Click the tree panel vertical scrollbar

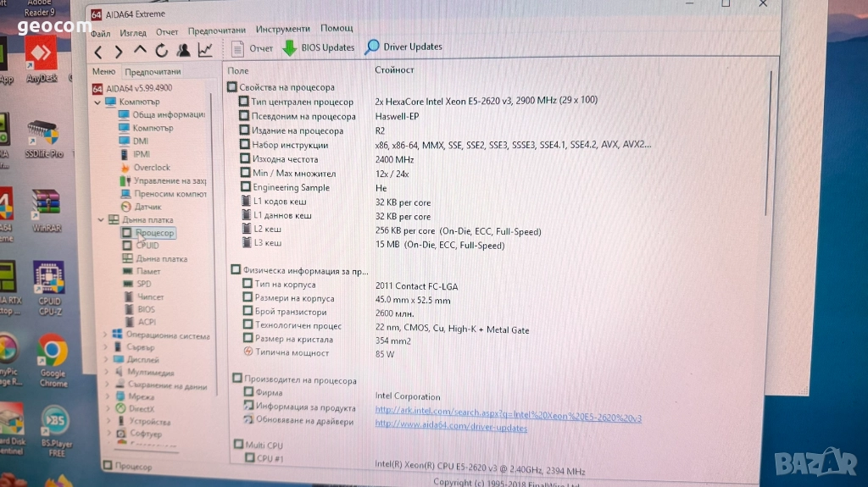pos(213,244)
